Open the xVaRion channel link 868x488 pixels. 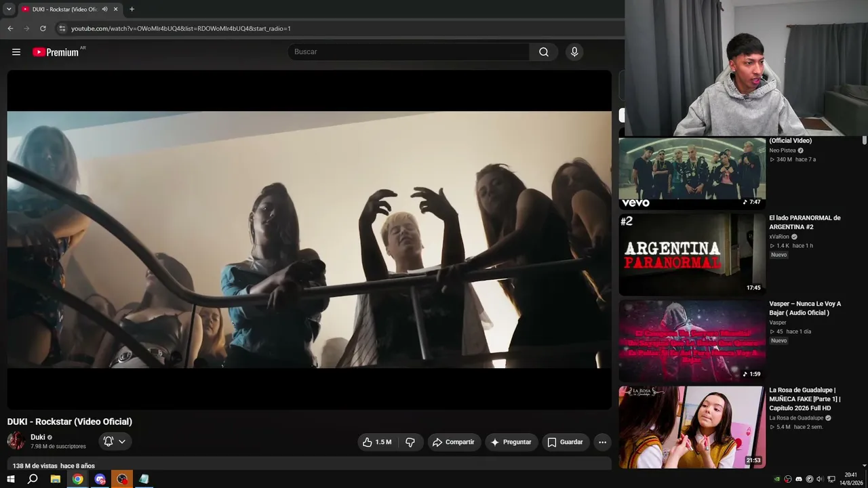click(x=779, y=237)
